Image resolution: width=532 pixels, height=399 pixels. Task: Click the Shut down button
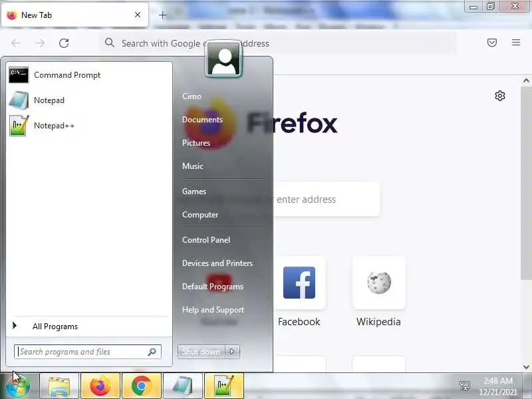tap(201, 352)
